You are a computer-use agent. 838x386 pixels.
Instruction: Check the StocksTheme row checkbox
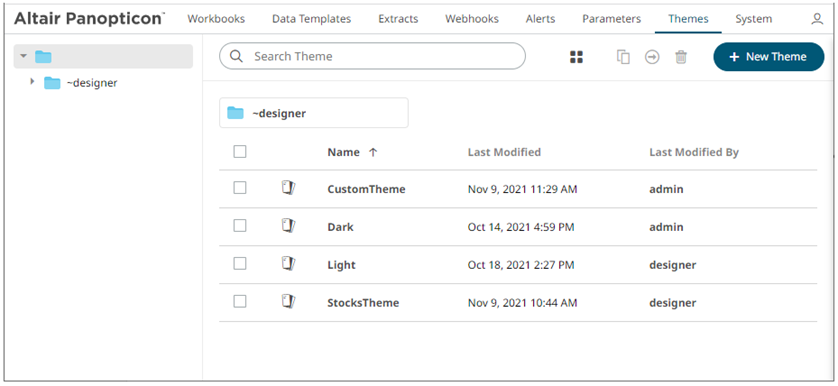click(x=240, y=302)
